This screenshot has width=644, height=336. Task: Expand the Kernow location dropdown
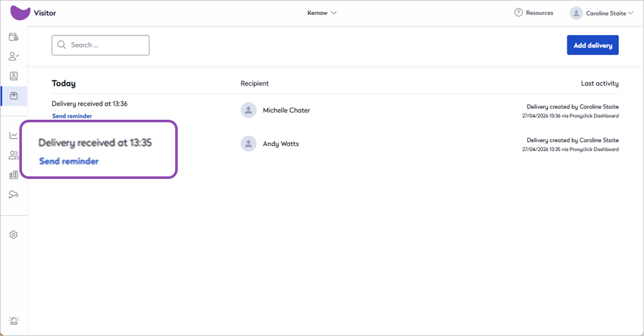(321, 13)
